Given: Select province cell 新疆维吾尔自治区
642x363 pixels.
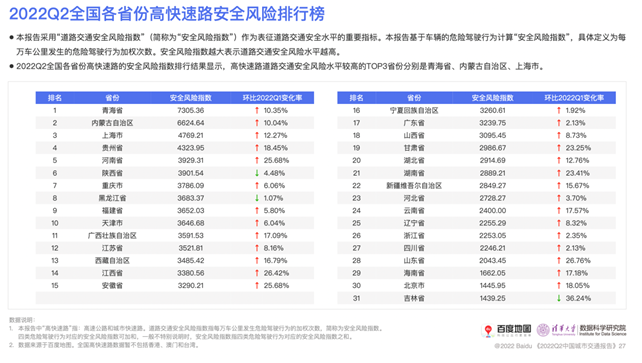Looking at the screenshot, I should coord(414,186).
